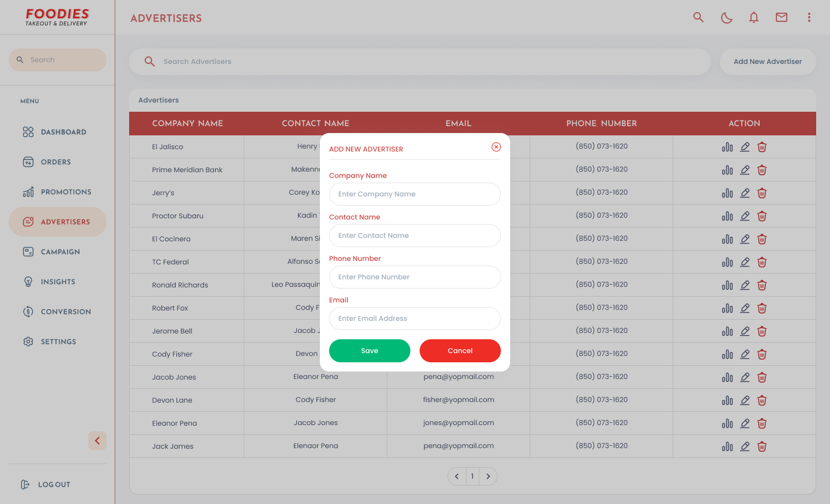Open the vertical dots more menu
Screen dimensions: 830x504
pos(809,17)
